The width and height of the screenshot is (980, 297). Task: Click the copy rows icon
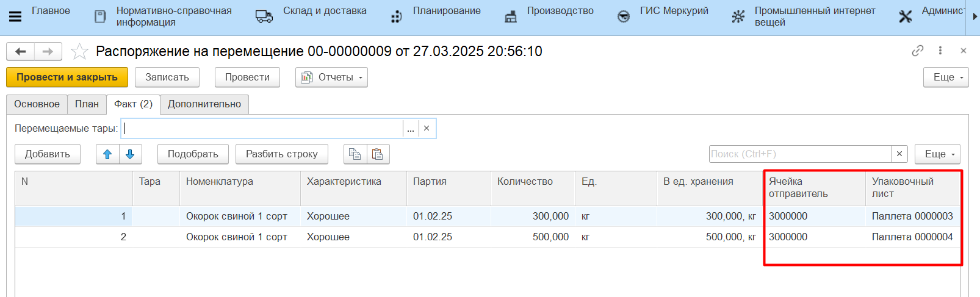coord(355,154)
